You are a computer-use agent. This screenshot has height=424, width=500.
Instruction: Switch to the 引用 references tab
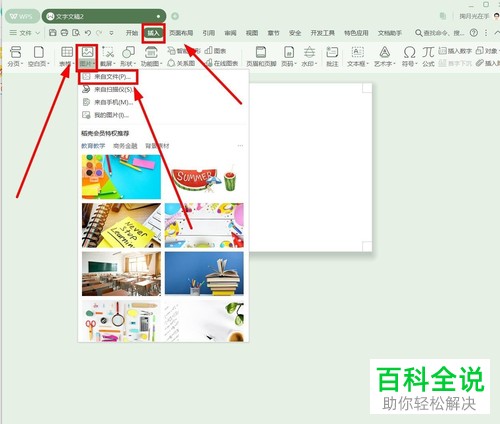pos(209,33)
